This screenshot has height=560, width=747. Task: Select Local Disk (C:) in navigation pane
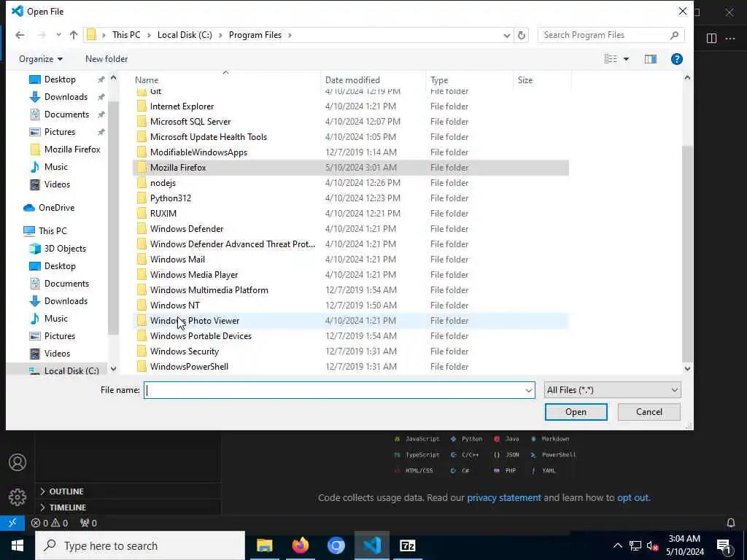(71, 371)
